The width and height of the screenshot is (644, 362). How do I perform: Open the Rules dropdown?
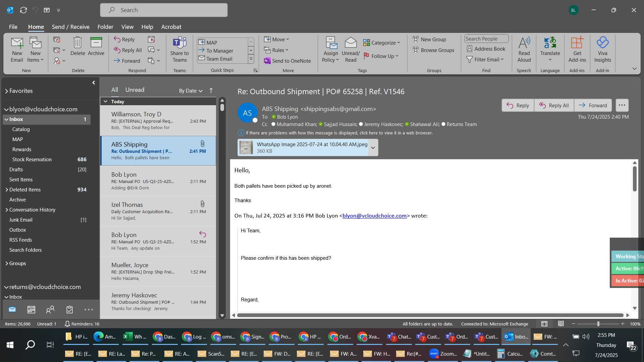click(x=276, y=50)
